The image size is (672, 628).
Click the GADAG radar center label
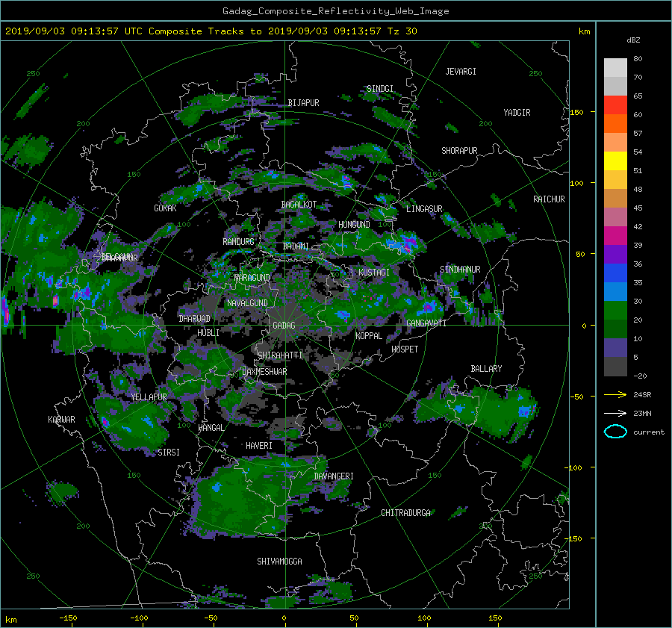(x=284, y=326)
